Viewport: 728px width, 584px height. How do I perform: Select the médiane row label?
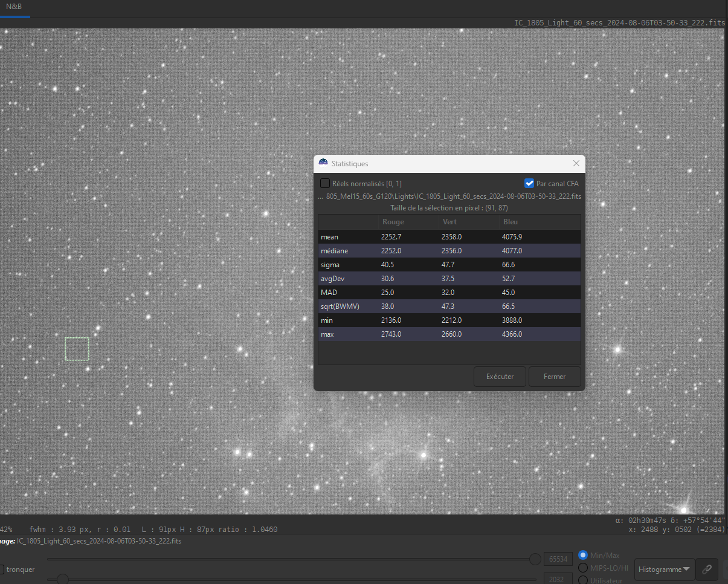[334, 251]
